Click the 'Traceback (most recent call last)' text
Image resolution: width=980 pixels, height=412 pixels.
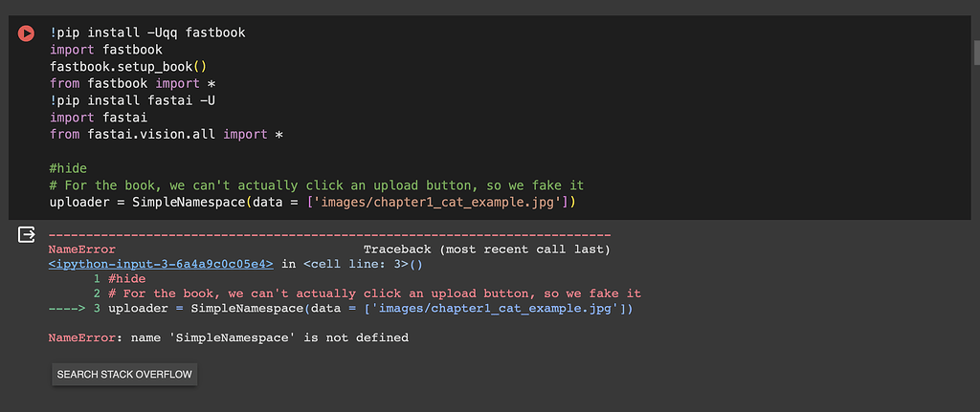[x=486, y=249]
